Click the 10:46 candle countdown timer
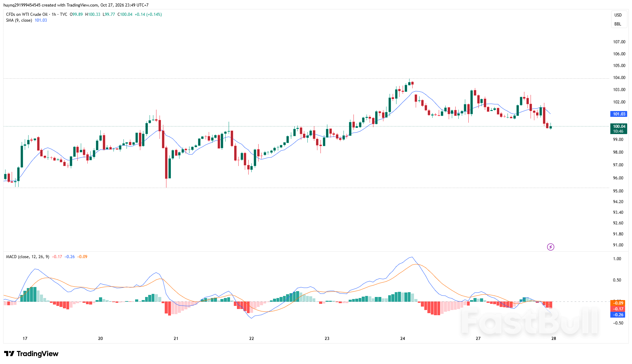This screenshot has height=364, width=632. [618, 131]
